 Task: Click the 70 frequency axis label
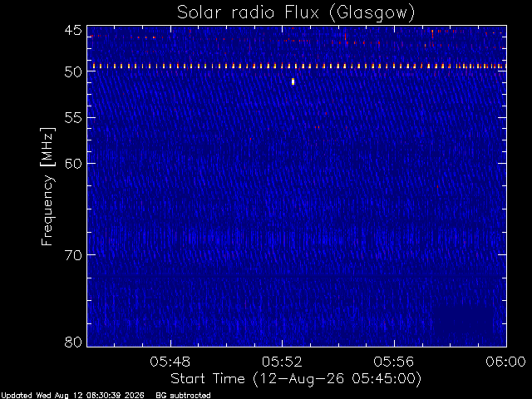pyautogui.click(x=73, y=255)
